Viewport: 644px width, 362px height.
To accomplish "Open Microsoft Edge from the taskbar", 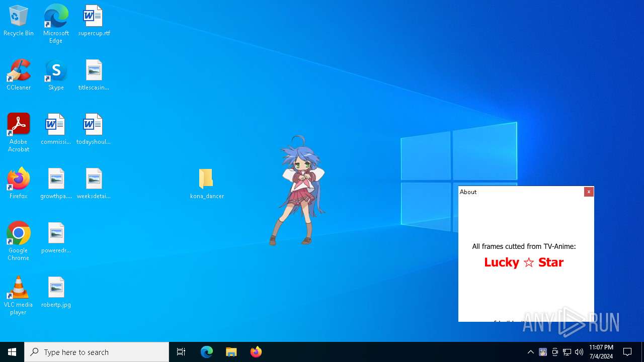I will pyautogui.click(x=207, y=352).
